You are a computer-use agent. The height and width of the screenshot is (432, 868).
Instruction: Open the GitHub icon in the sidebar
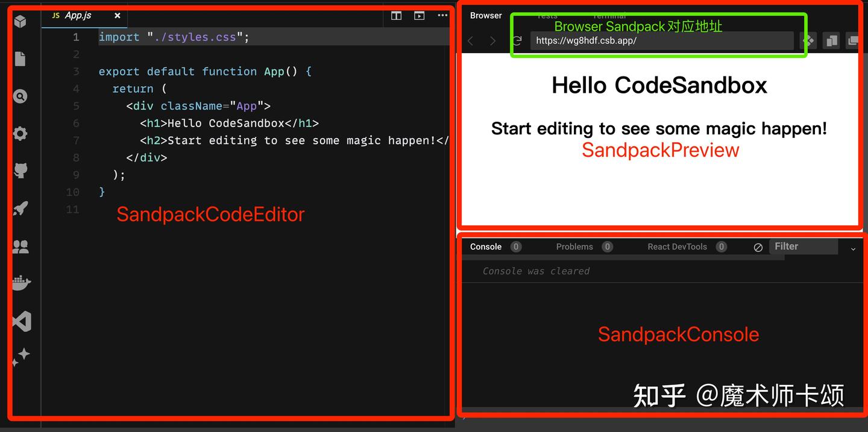(x=20, y=171)
